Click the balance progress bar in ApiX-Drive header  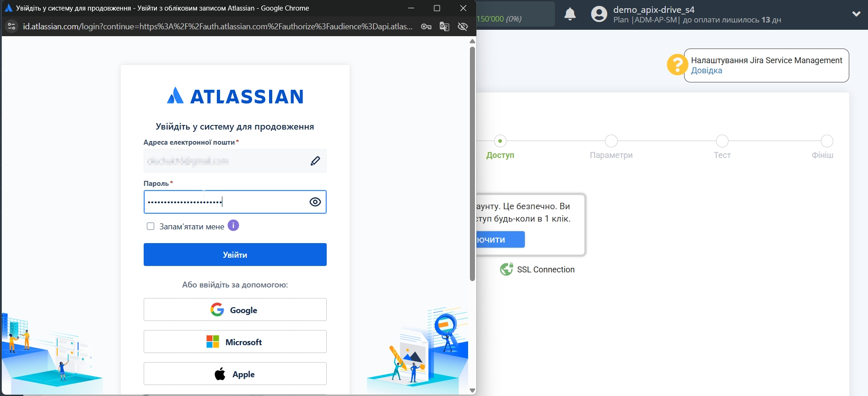pos(516,14)
